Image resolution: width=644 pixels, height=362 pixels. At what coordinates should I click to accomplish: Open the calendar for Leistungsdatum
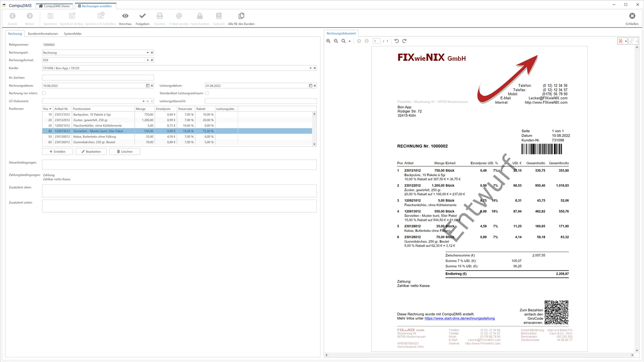(310, 85)
